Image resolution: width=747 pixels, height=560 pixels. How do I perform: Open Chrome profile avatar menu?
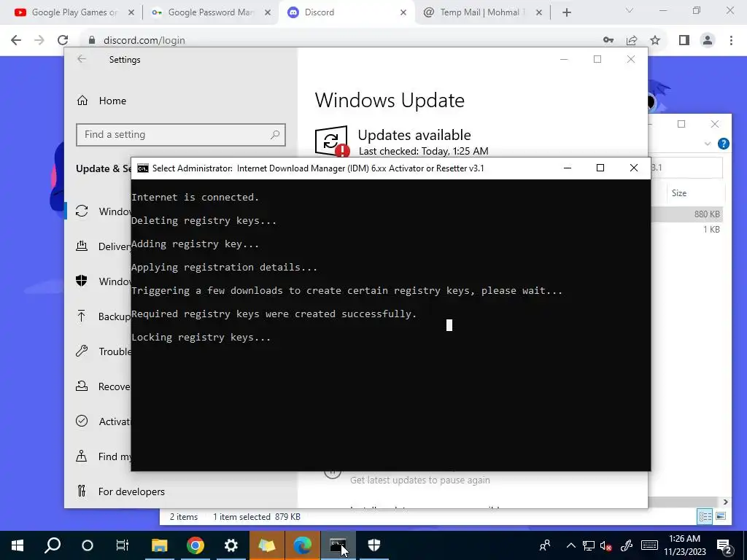pyautogui.click(x=708, y=40)
